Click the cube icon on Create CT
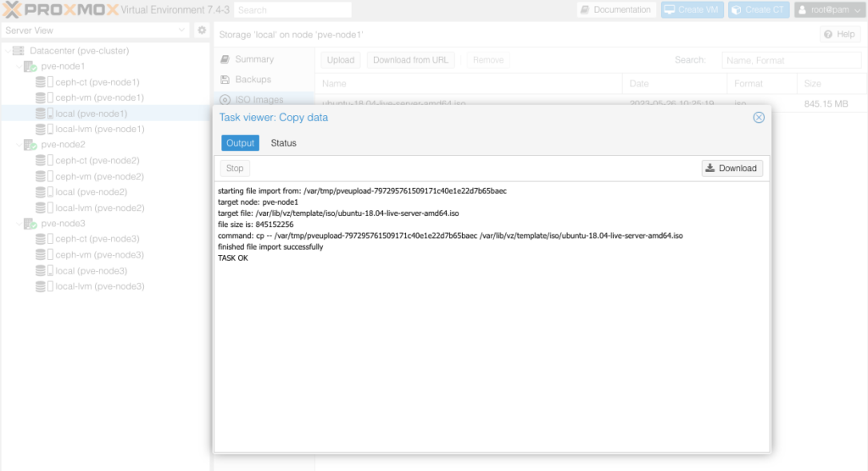 click(x=737, y=9)
